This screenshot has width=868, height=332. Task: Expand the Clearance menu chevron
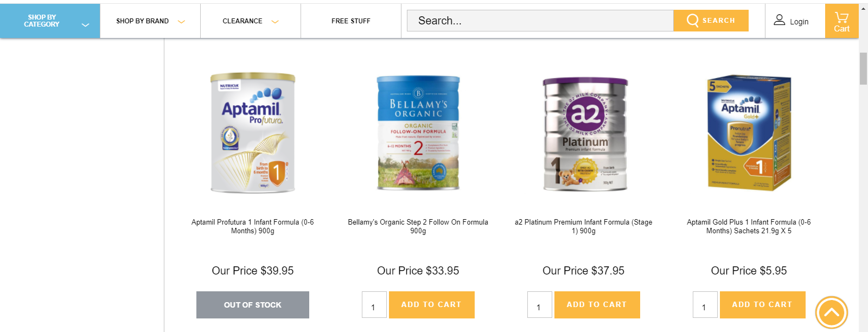click(275, 22)
